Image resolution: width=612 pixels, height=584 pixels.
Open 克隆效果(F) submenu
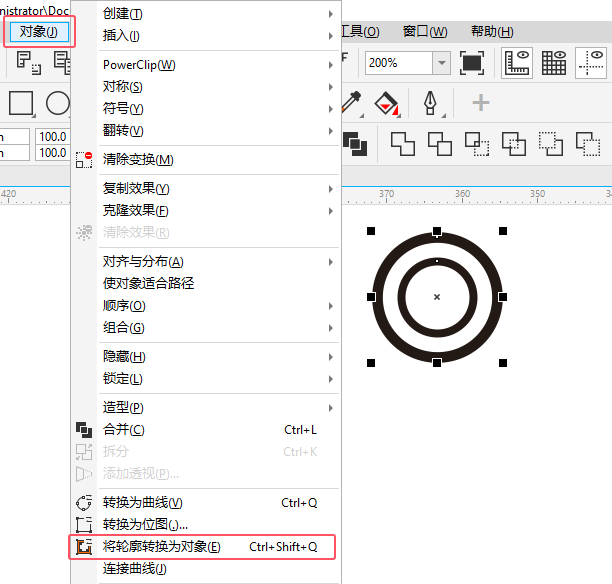(x=219, y=211)
